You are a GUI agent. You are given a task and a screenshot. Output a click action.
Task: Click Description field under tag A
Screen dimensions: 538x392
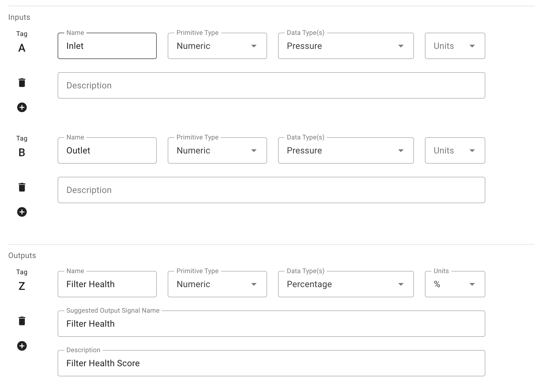click(x=271, y=85)
